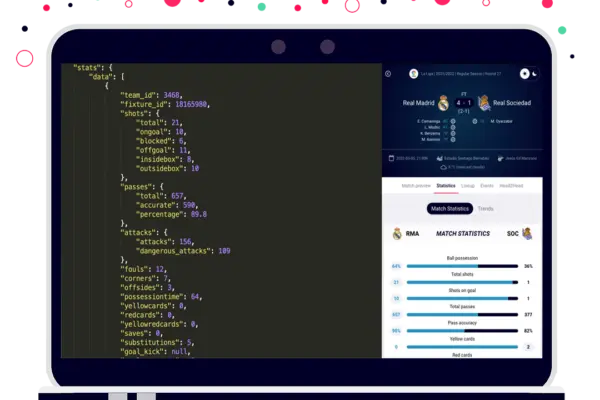Click the "insidebox": 8 code line
Image resolution: width=600 pixels, height=400 pixels.
click(165, 159)
